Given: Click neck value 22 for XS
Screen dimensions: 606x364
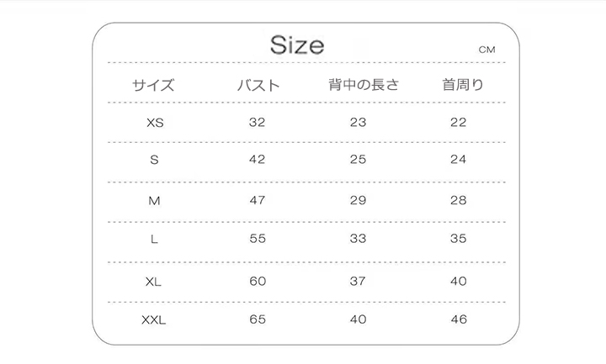Looking at the screenshot, I should click(459, 123).
